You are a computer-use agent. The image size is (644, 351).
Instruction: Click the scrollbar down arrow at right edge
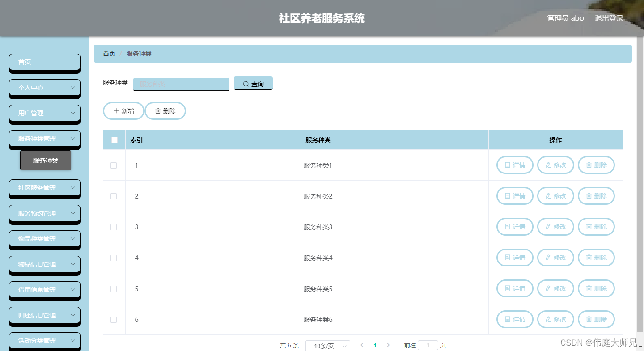click(x=641, y=347)
